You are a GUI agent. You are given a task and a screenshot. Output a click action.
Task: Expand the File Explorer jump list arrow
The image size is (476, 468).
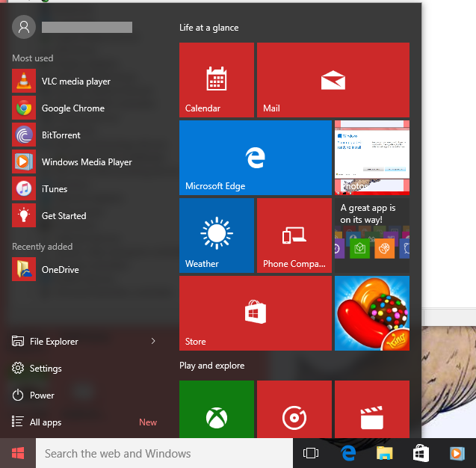coord(153,342)
